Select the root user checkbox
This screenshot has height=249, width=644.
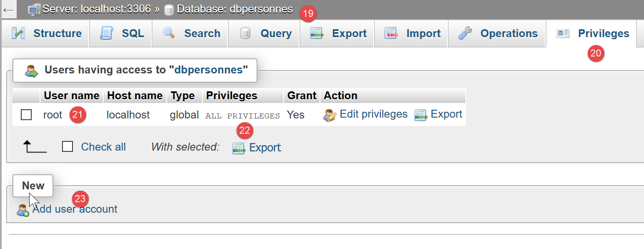pyautogui.click(x=26, y=115)
